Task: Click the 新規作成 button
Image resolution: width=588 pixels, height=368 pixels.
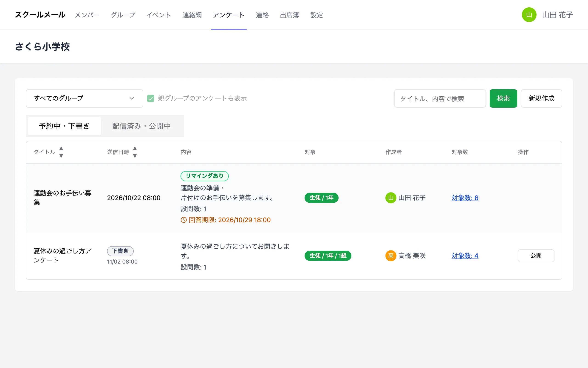Action: tap(541, 98)
